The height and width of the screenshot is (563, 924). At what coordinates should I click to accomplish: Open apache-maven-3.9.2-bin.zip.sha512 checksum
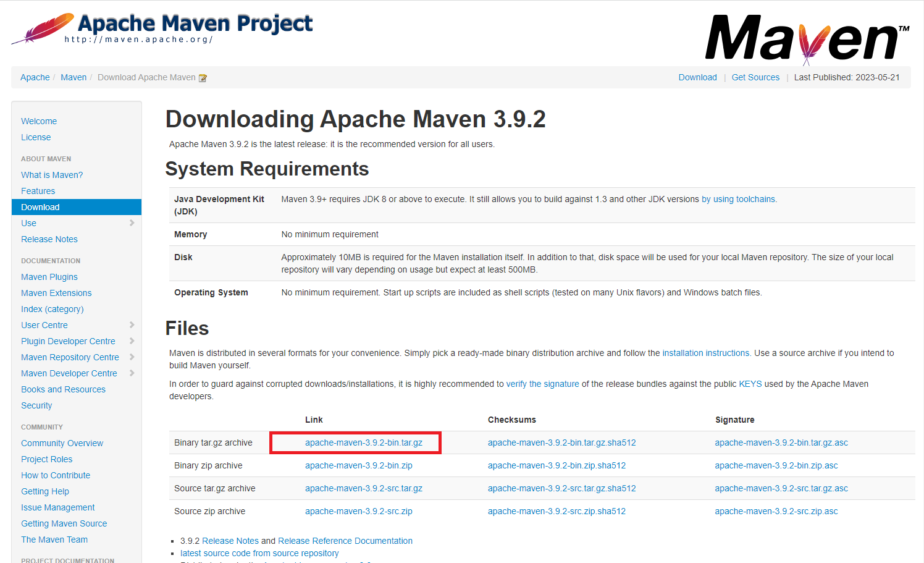(x=557, y=465)
